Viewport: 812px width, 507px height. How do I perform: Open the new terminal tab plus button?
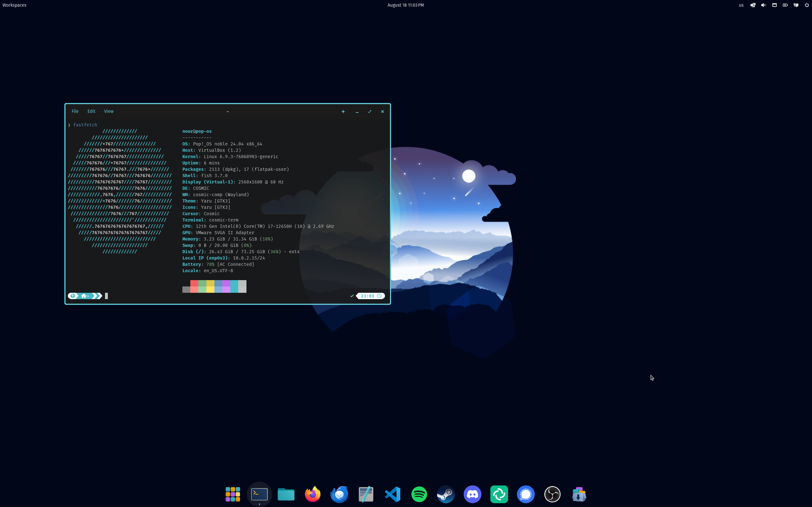coord(343,112)
